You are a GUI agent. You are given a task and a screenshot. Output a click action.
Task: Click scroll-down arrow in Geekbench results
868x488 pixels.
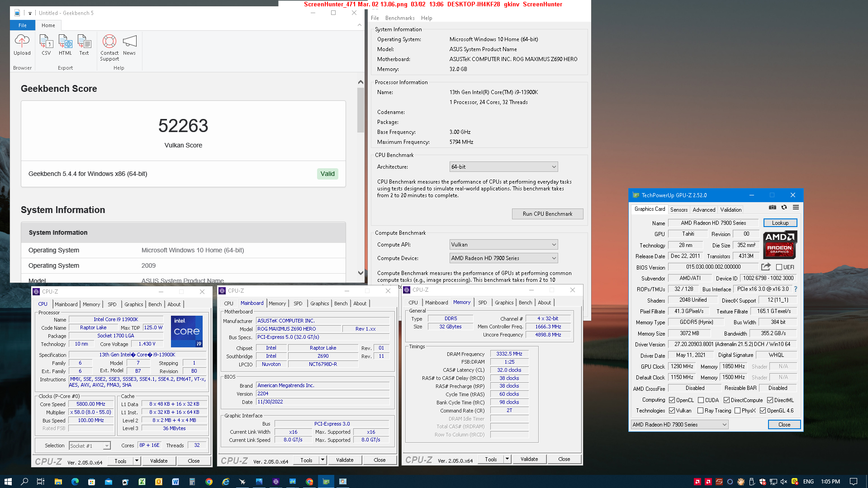point(360,273)
